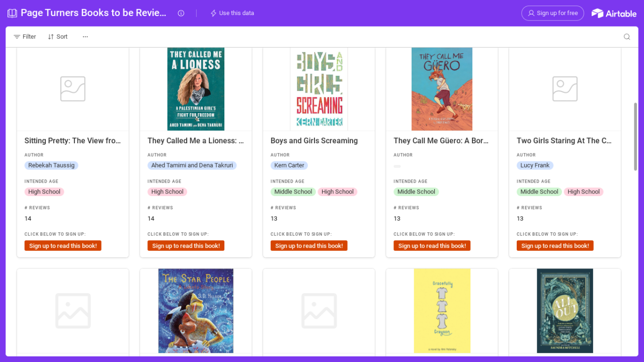
Task: Open the All Out book cover
Action: pos(565,311)
